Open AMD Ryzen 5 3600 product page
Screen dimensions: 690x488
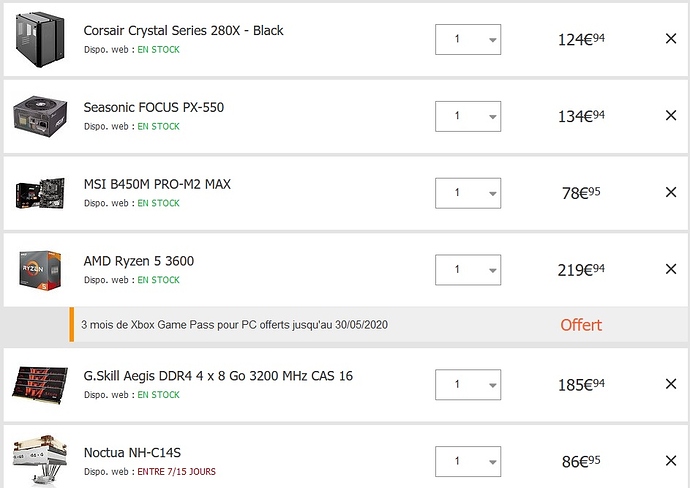pos(138,261)
